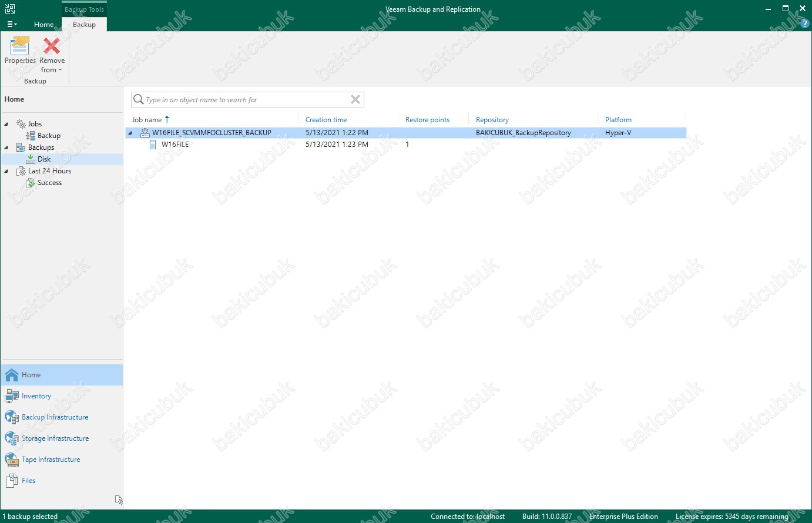The height and width of the screenshot is (523, 812).
Task: Click the Disk tree icon
Action: [31, 159]
